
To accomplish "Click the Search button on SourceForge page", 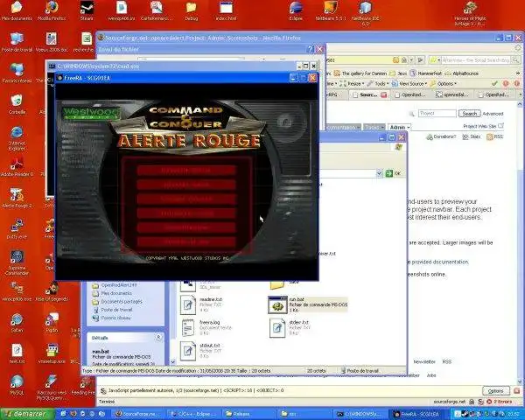I will [x=469, y=114].
